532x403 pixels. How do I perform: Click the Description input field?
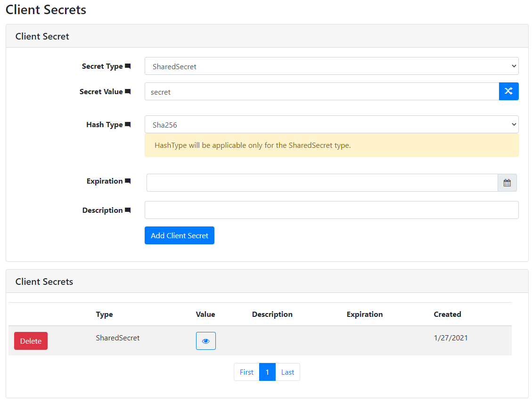tap(330, 210)
